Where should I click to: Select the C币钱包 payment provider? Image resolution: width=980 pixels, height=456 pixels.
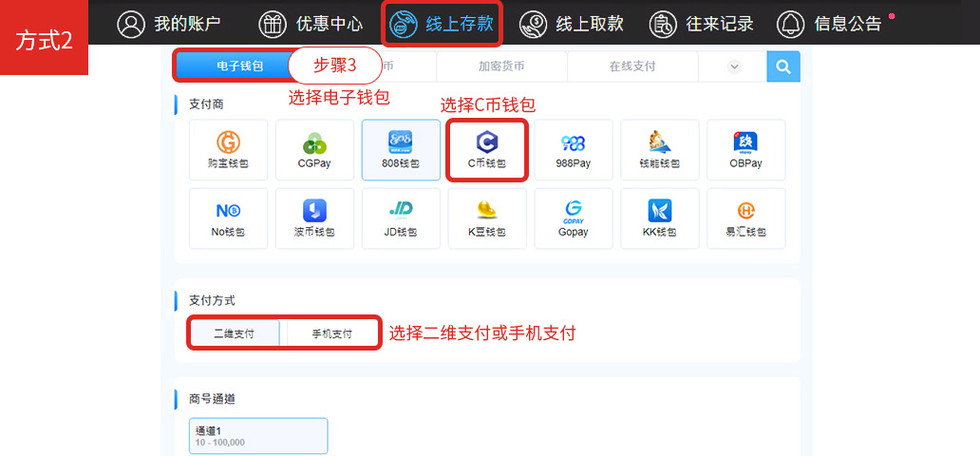tap(486, 150)
